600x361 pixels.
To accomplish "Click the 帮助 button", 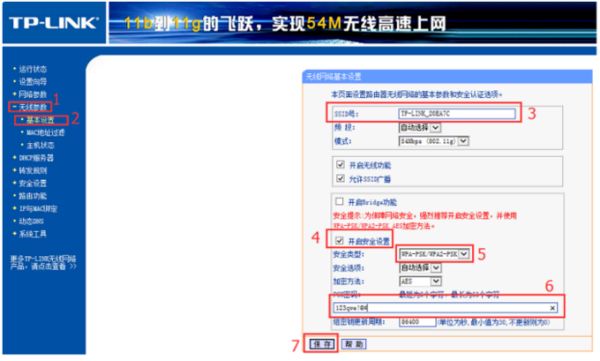I will click(x=354, y=344).
